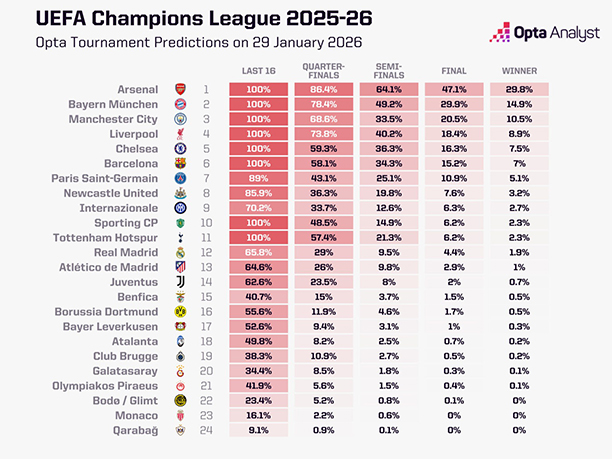
Task: Click the Bayern München club crest
Action: (x=180, y=104)
